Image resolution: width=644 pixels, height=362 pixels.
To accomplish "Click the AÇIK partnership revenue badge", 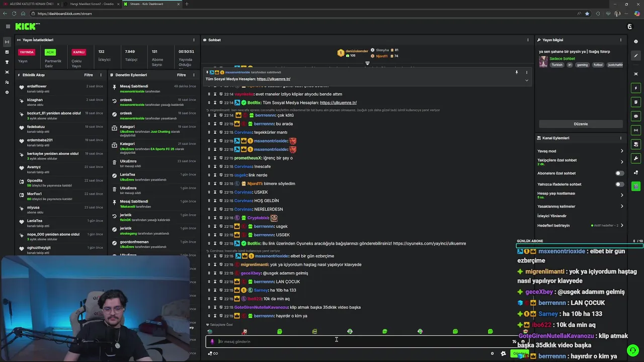I will pos(50,52).
